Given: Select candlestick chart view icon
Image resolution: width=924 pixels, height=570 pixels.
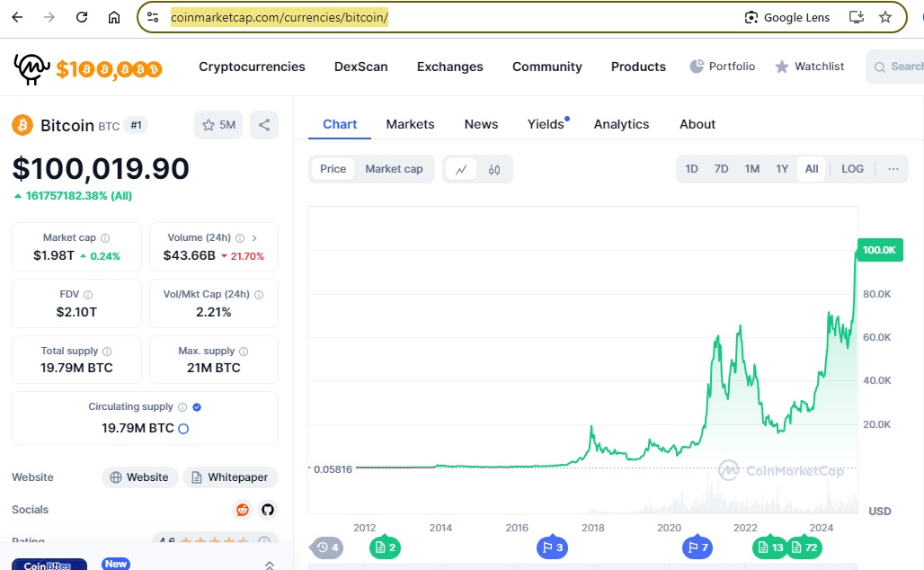Looking at the screenshot, I should tap(493, 169).
